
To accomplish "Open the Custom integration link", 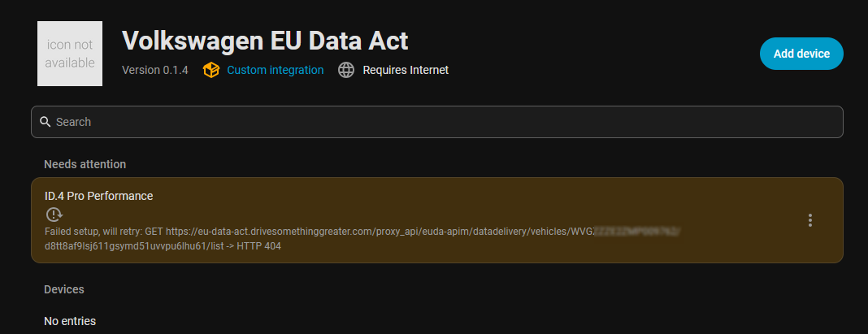I will pyautogui.click(x=276, y=71).
